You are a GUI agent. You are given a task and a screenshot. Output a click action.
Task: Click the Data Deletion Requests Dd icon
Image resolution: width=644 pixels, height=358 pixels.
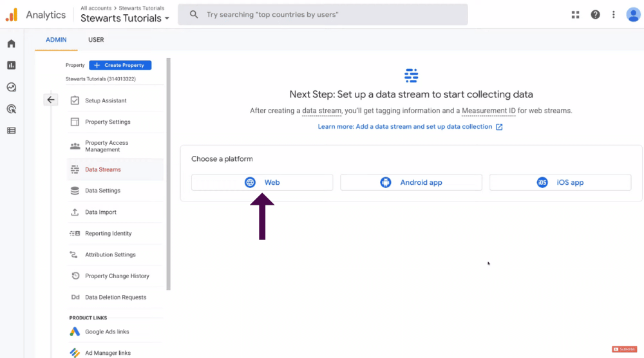pos(75,297)
